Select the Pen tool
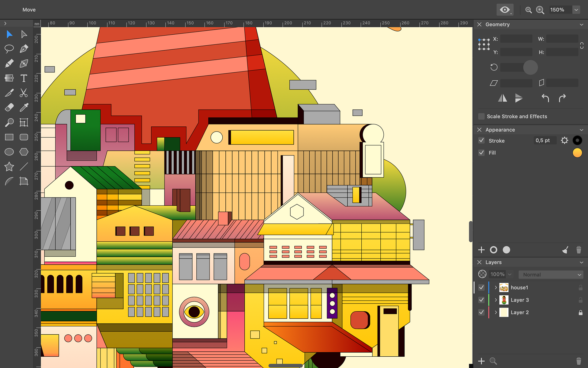 point(24,48)
